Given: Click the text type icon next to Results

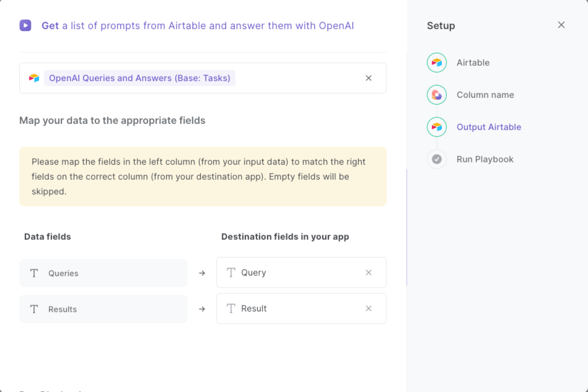Looking at the screenshot, I should (34, 309).
